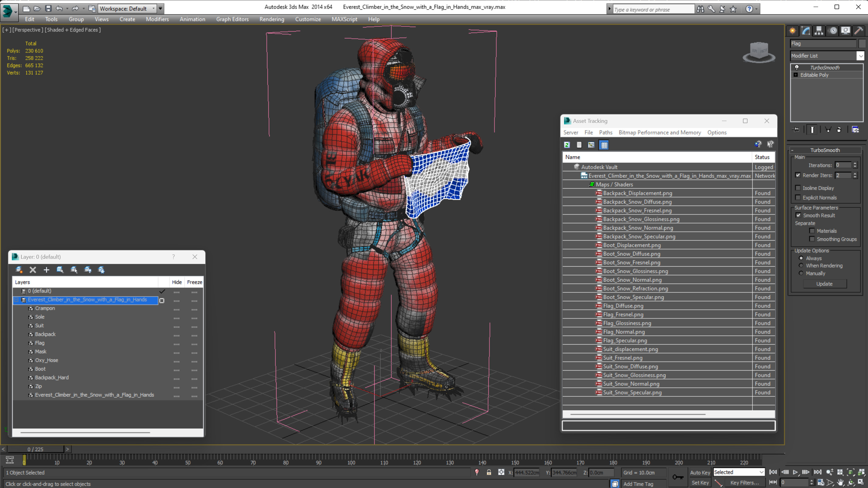The image size is (868, 488).
Task: Collapse Everest_Climber layer tree in Layer dialog
Action: click(16, 300)
